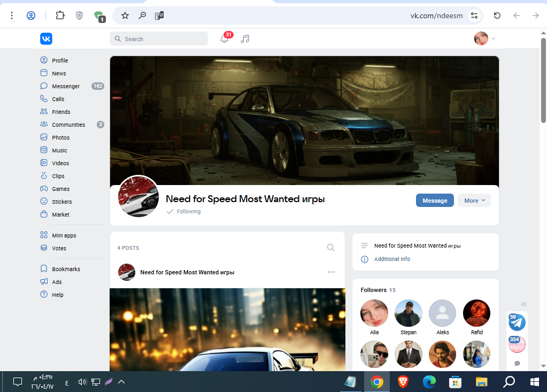The width and height of the screenshot is (547, 392).
Task: Click the Help question mark icon
Action: (44, 294)
